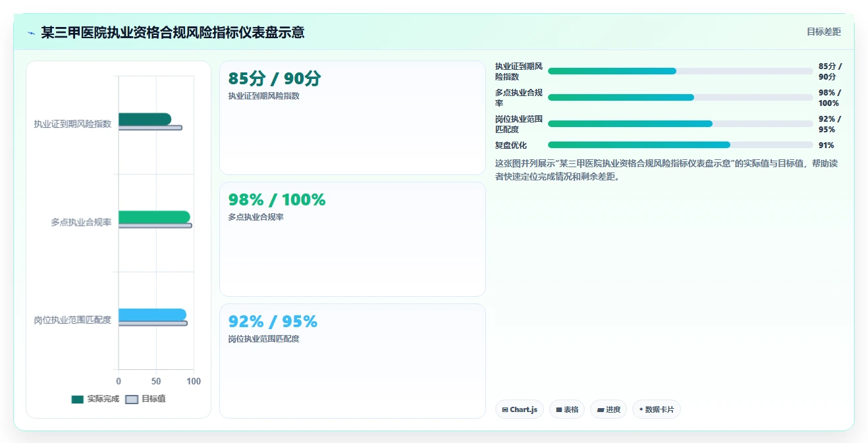The image size is (868, 443).
Task: Click the gray 多点执业合规率 target bar
Action: pyautogui.click(x=155, y=226)
